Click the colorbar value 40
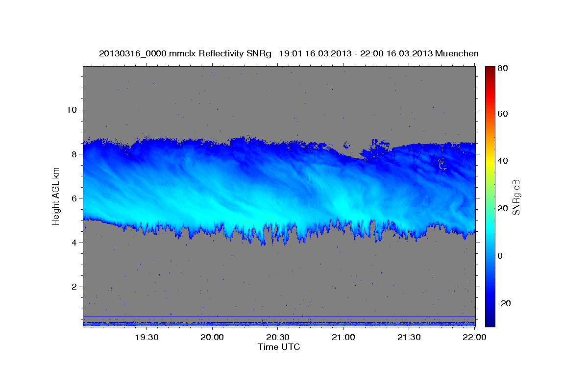 click(x=503, y=161)
